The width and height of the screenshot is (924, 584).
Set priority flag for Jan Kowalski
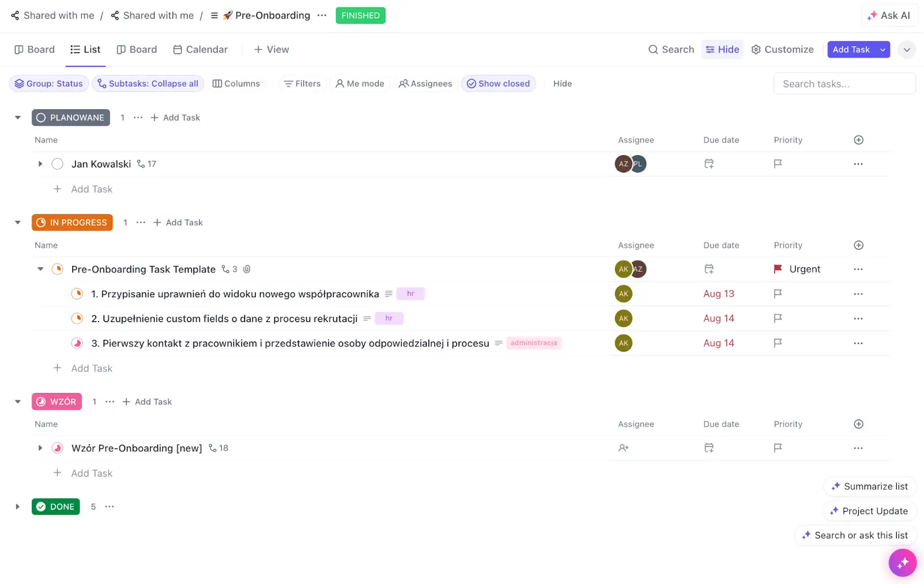pos(778,164)
